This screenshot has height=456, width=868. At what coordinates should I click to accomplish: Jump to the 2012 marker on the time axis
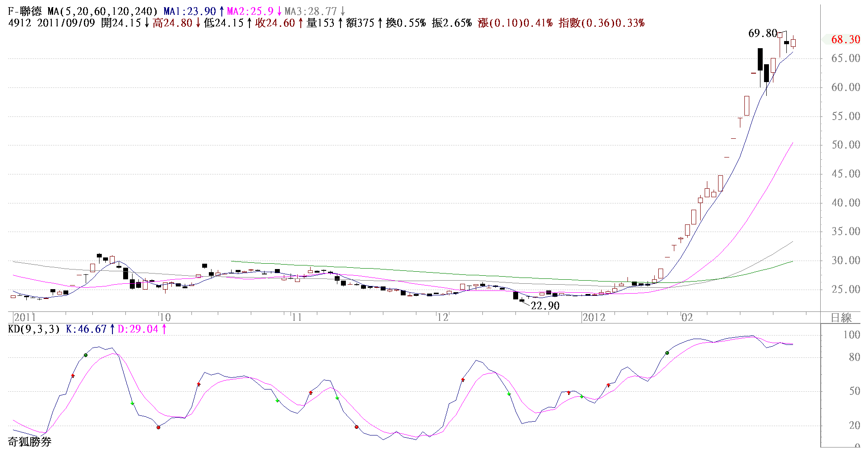click(x=594, y=317)
